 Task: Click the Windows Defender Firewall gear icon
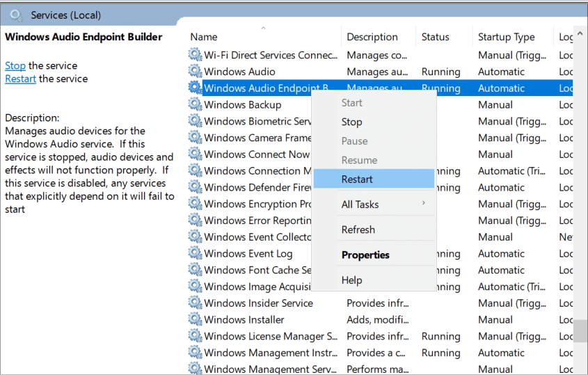(195, 186)
